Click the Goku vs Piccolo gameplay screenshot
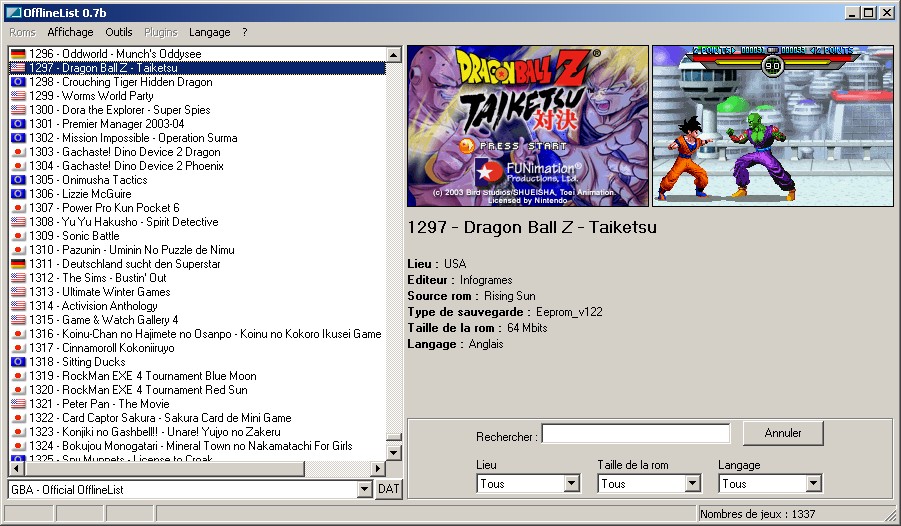The height and width of the screenshot is (526, 901). point(773,126)
